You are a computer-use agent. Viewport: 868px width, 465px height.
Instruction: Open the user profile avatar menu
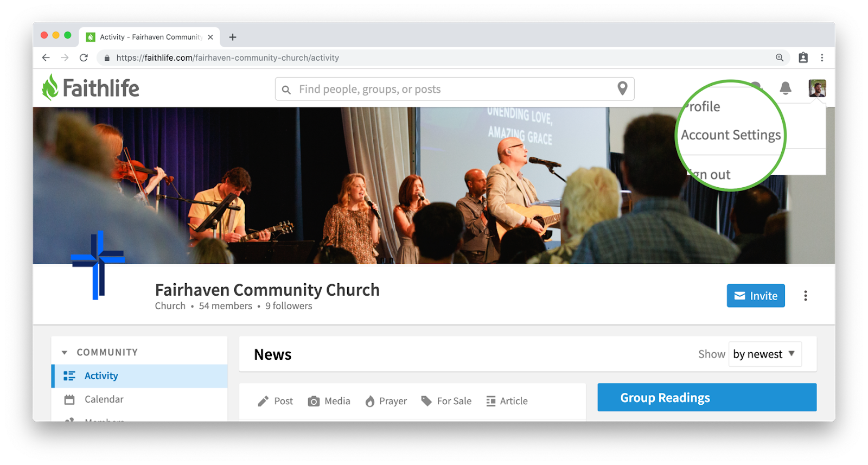(x=817, y=88)
